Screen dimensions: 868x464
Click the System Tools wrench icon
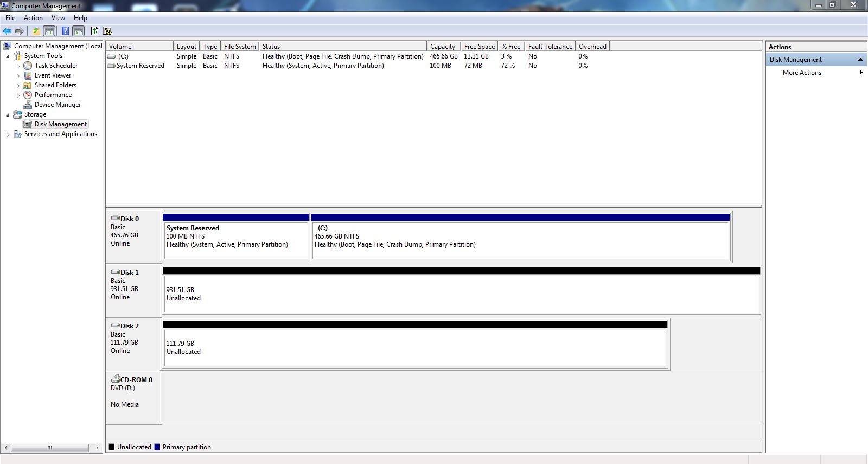[17, 56]
